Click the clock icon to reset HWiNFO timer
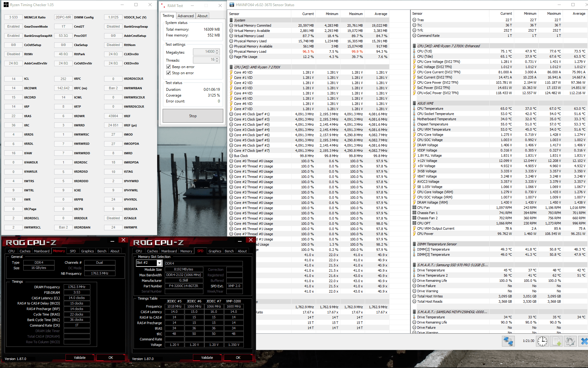This screenshot has height=368, width=588. (542, 341)
